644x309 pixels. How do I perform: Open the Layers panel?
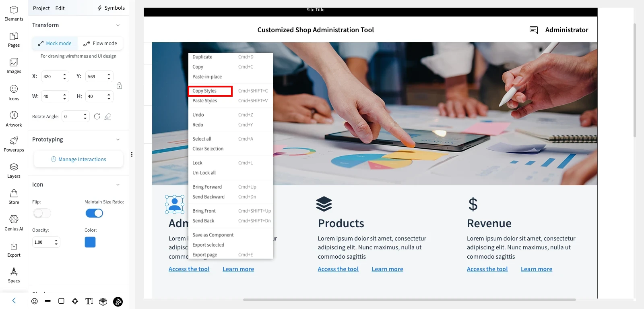[14, 170]
